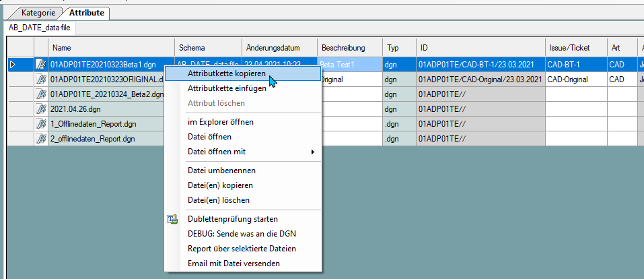
Task: Click file icon next to 2_offlinedaten_Report.dgn
Action: click(41, 139)
